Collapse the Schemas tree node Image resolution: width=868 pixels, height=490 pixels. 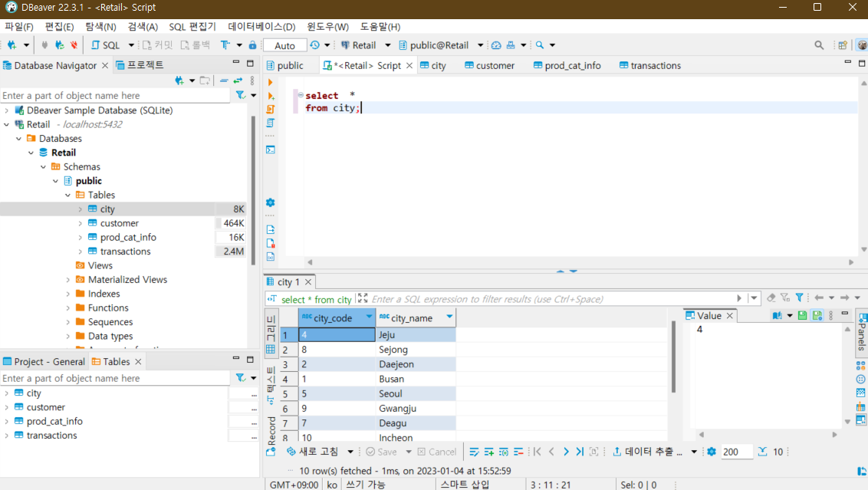(x=43, y=166)
